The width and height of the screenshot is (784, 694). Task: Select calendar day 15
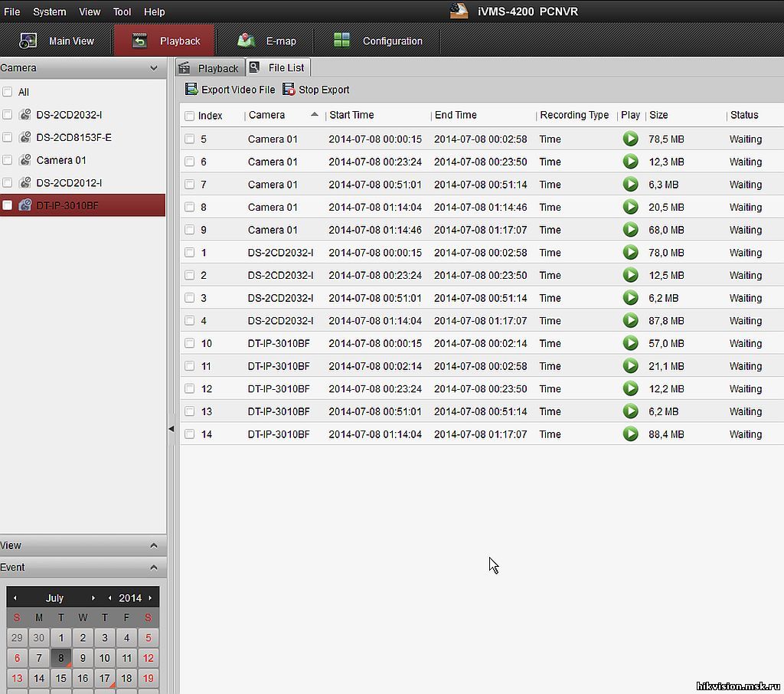(x=61, y=679)
